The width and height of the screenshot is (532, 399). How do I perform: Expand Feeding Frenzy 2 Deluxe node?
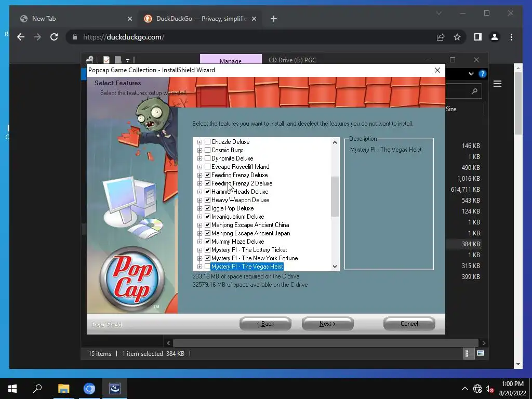click(200, 183)
